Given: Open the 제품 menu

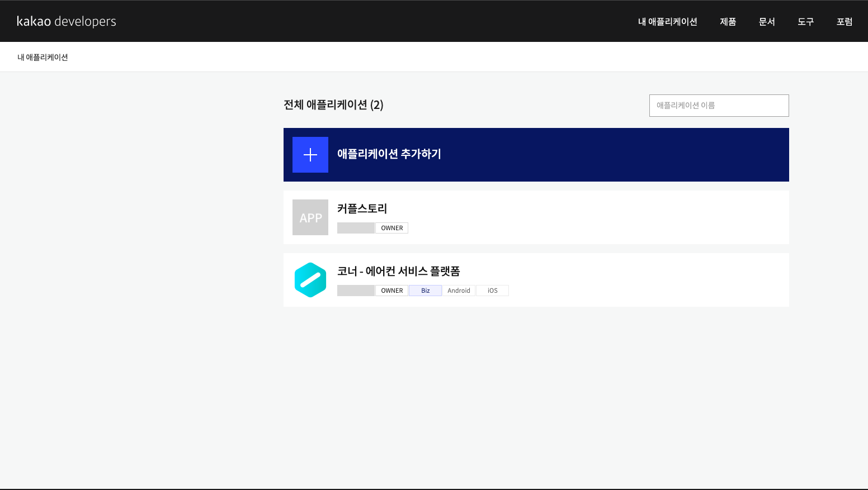Looking at the screenshot, I should point(728,22).
